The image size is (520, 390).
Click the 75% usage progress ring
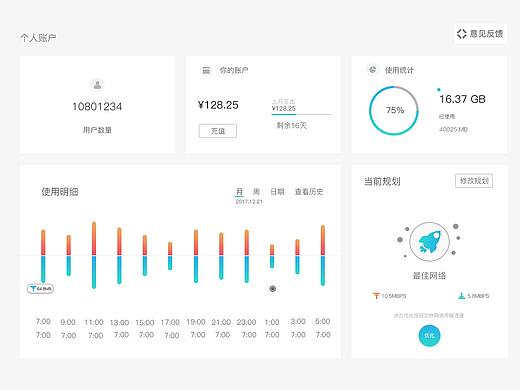(x=394, y=111)
